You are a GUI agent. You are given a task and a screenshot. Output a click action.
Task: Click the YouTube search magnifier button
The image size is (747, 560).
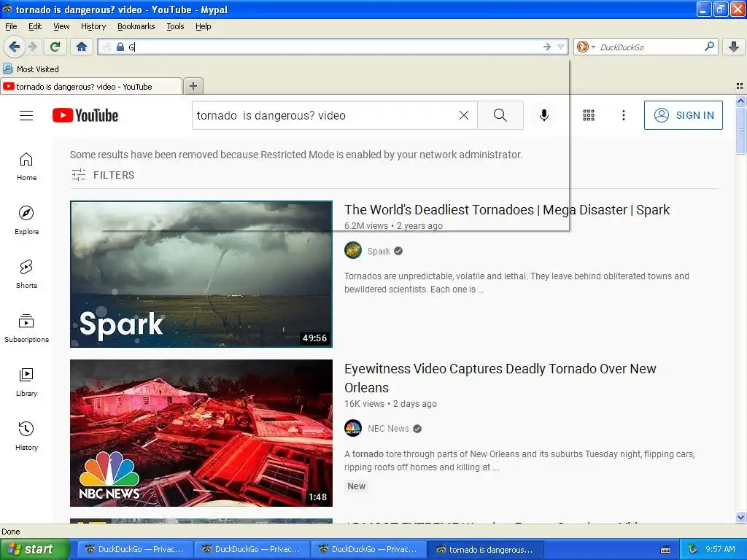click(x=500, y=115)
